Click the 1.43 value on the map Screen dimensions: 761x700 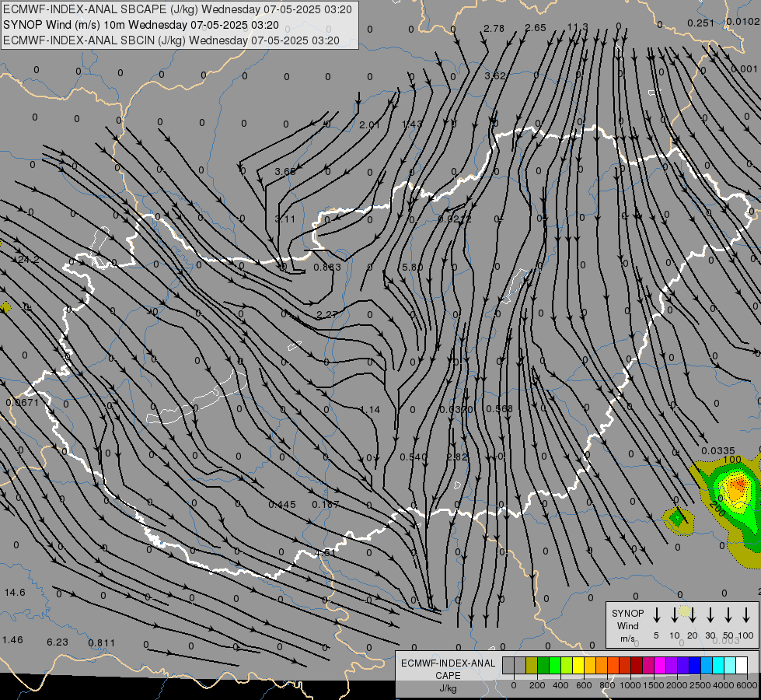pos(412,124)
